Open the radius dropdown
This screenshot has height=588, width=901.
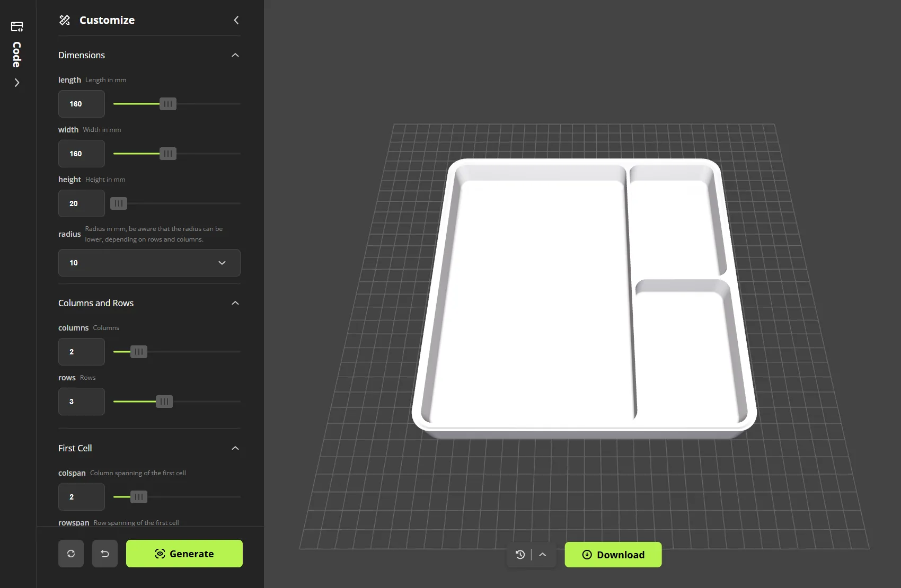(x=149, y=263)
